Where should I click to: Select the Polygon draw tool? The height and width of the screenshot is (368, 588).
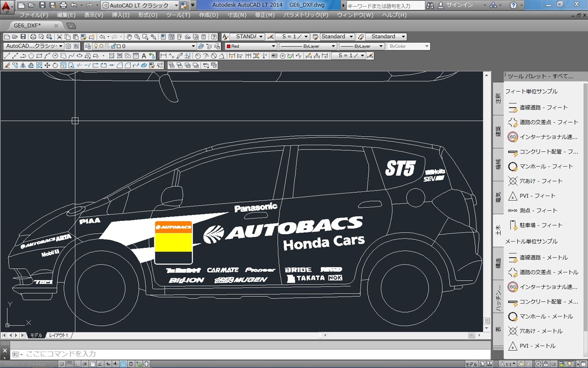pos(31,56)
